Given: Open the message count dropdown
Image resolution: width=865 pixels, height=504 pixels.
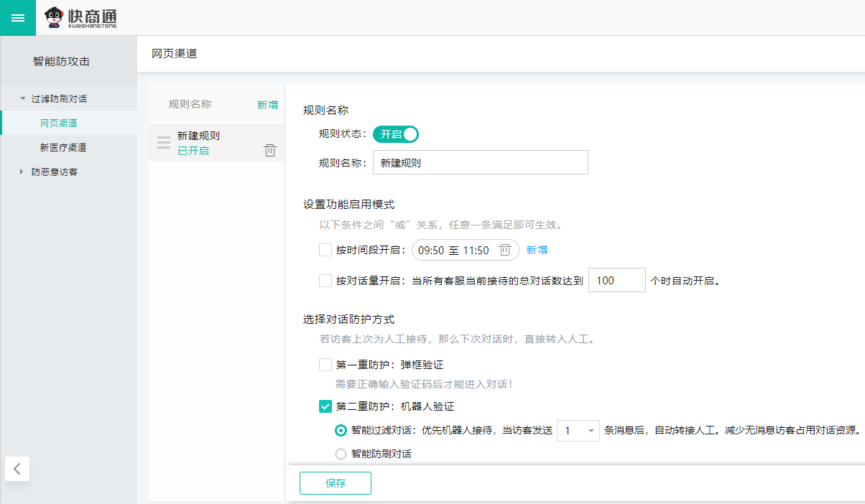Looking at the screenshot, I should 578,429.
